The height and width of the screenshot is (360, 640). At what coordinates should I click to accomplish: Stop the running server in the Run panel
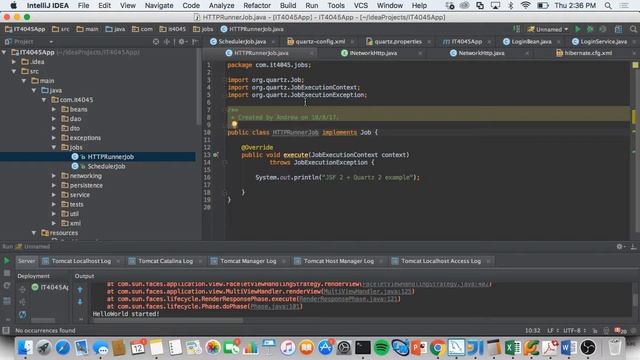[x=7, y=273]
